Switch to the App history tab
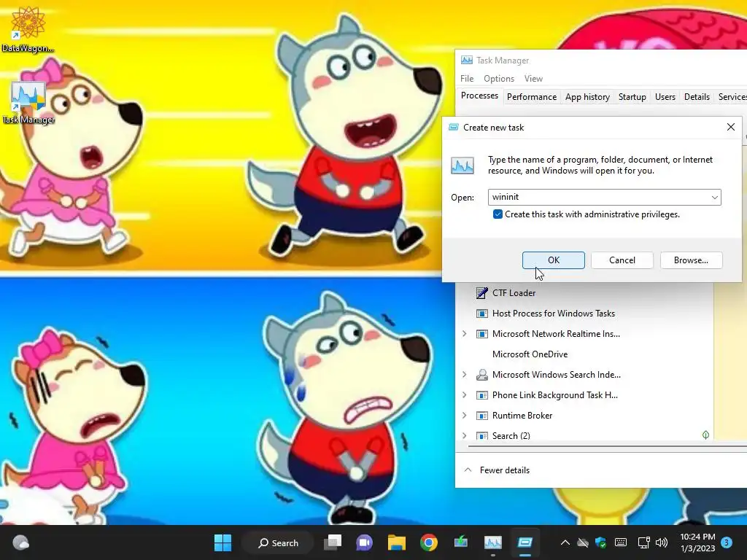The image size is (747, 560). click(x=587, y=97)
